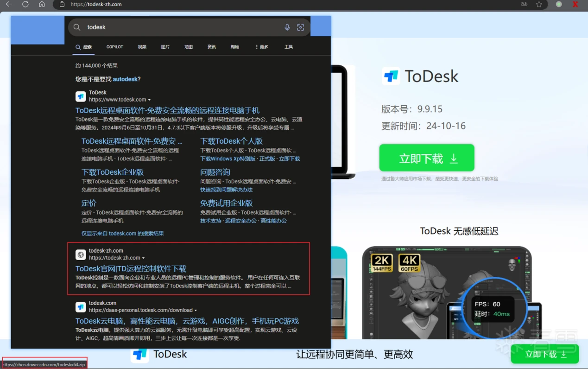This screenshot has width=588, height=369.
Task: Click the autodesk suggestion link
Action: [x=125, y=79]
